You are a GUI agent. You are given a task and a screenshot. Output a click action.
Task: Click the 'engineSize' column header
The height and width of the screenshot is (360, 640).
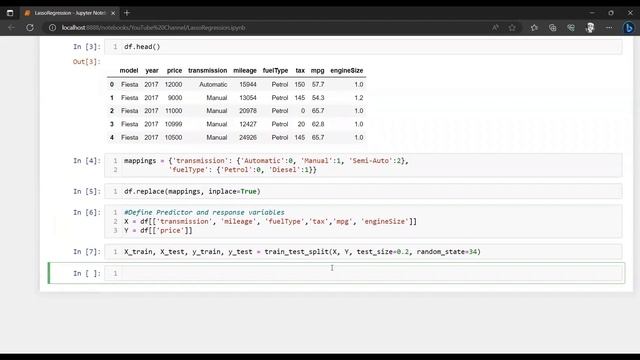(x=347, y=71)
